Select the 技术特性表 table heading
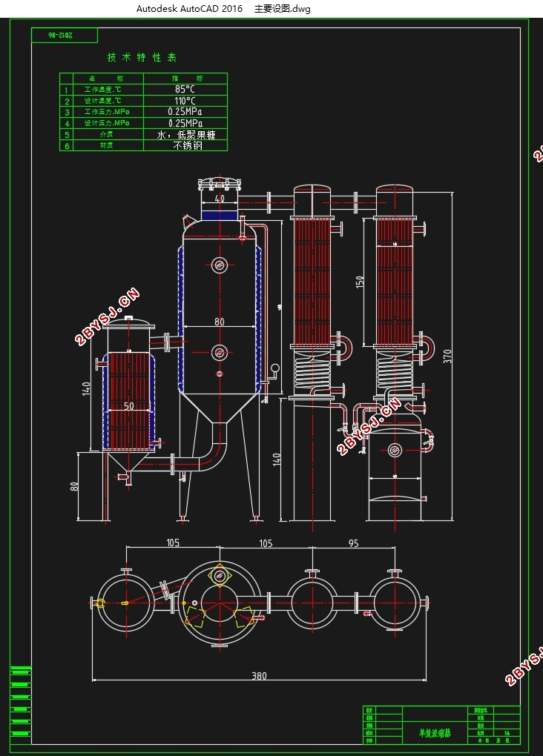Screen dimensions: 543x756 142,57
